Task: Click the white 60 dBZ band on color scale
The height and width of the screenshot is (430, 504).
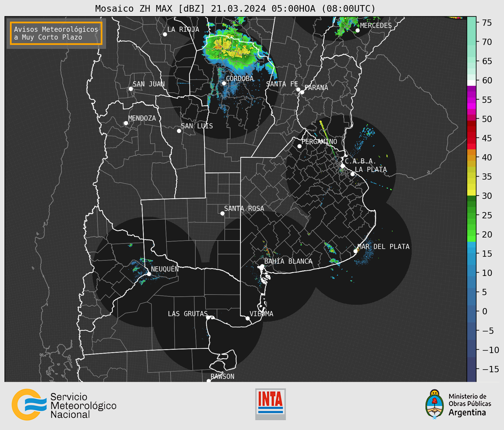Action: click(471, 83)
